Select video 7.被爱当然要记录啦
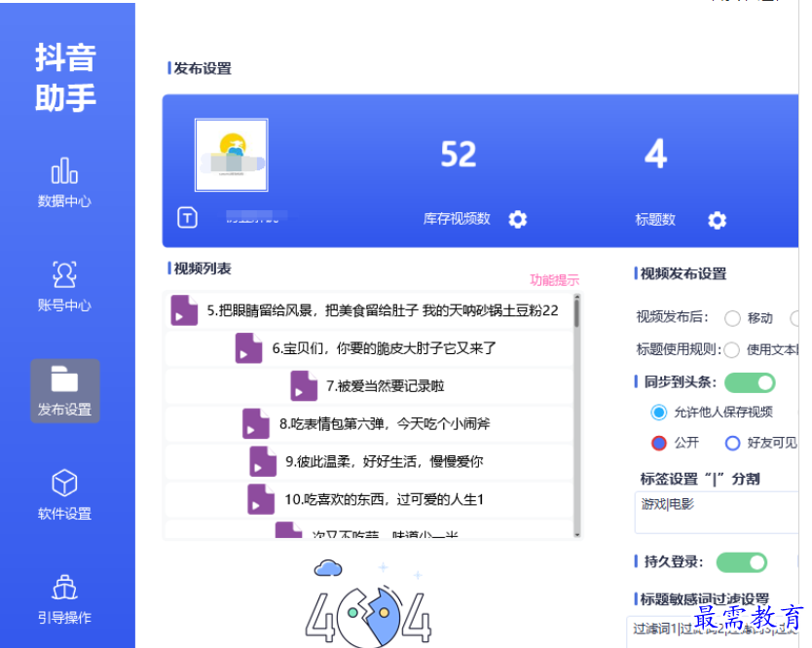This screenshot has width=812, height=648. coord(369,385)
